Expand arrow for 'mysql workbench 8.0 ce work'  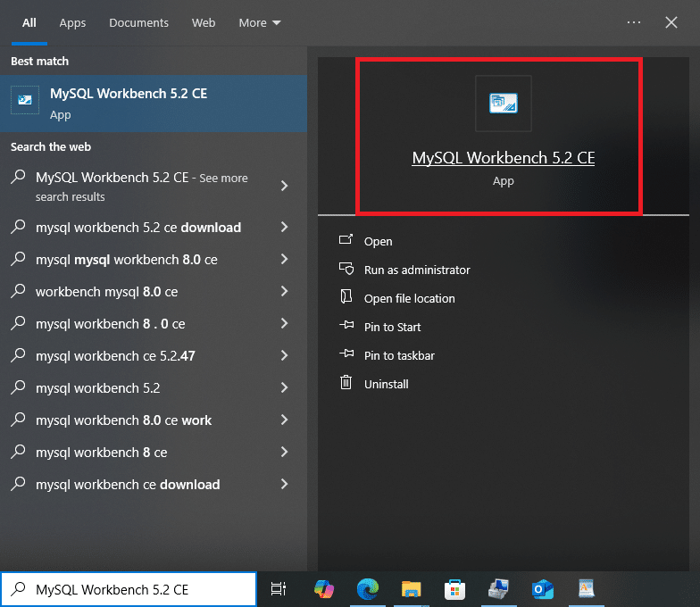(284, 420)
